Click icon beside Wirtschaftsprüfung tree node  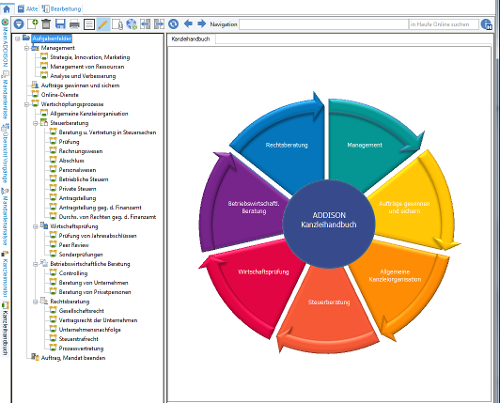coord(44,226)
